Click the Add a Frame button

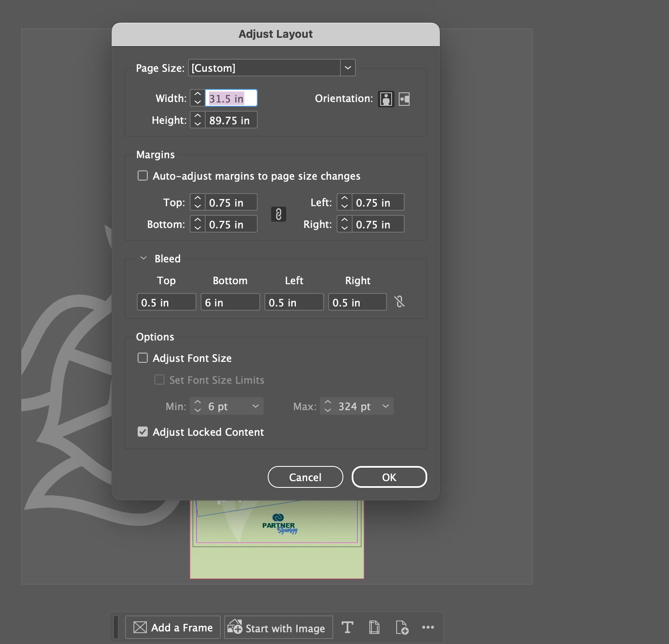tap(173, 627)
